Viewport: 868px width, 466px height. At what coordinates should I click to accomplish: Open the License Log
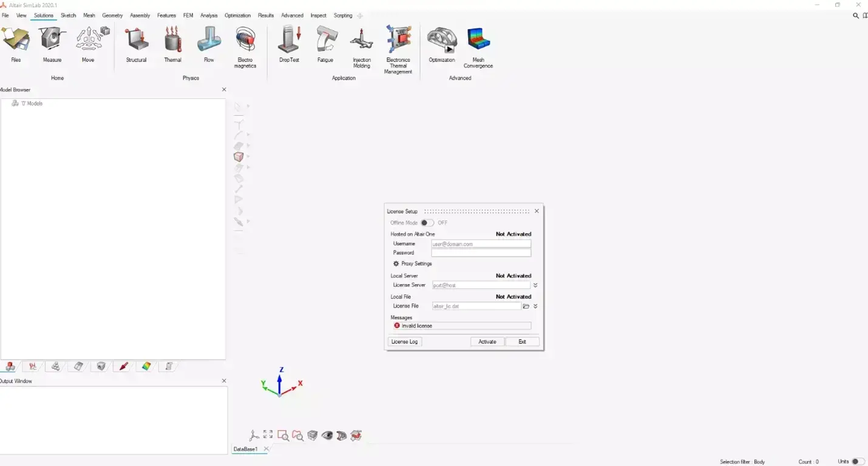[404, 342]
